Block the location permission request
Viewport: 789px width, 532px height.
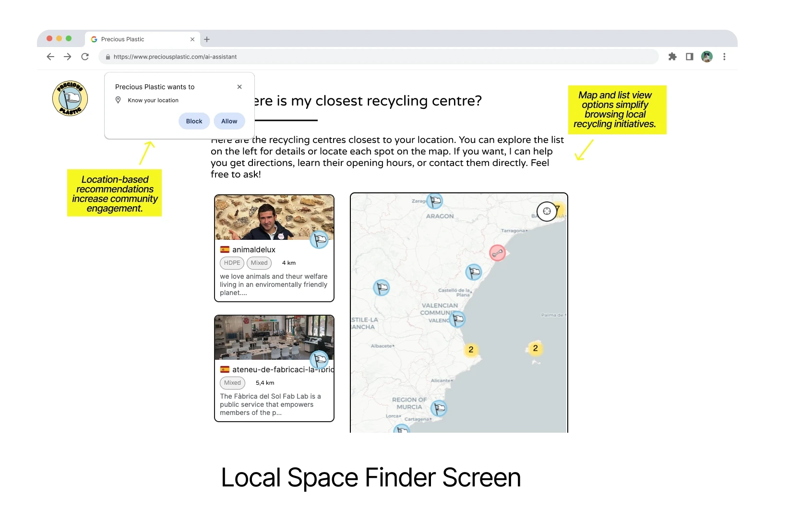[x=194, y=121]
